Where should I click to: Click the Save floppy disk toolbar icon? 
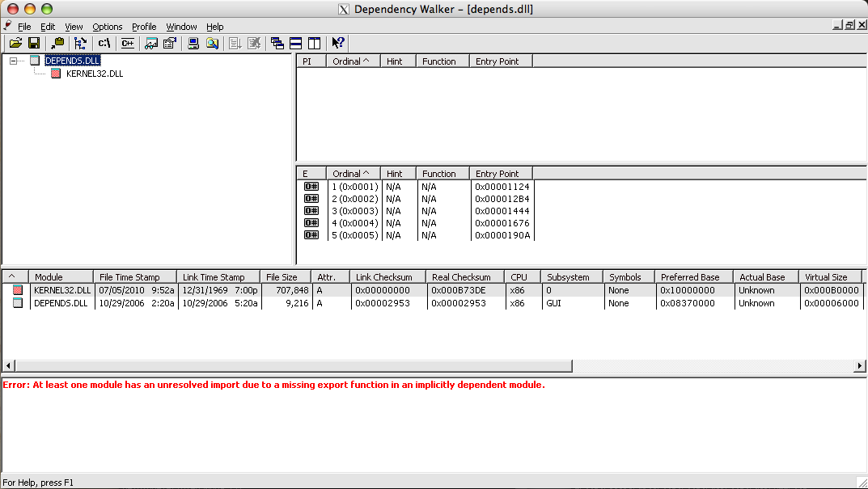click(34, 43)
